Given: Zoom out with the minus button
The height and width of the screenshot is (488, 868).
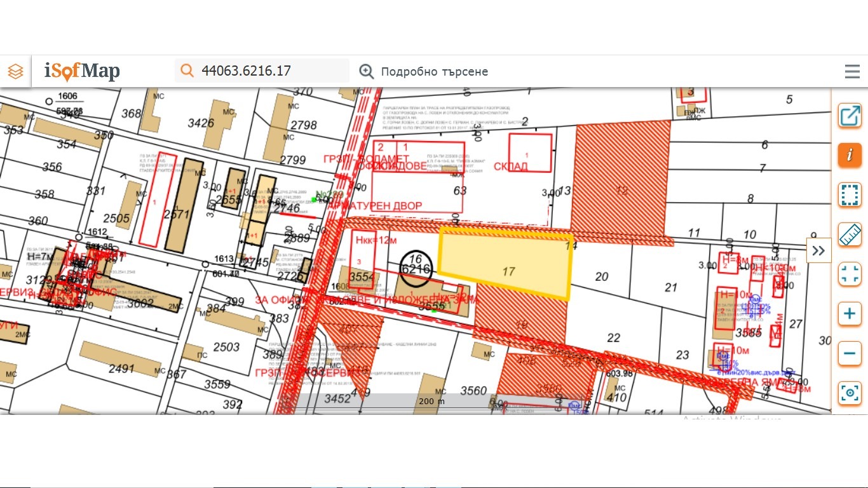Looking at the screenshot, I should pos(850,353).
